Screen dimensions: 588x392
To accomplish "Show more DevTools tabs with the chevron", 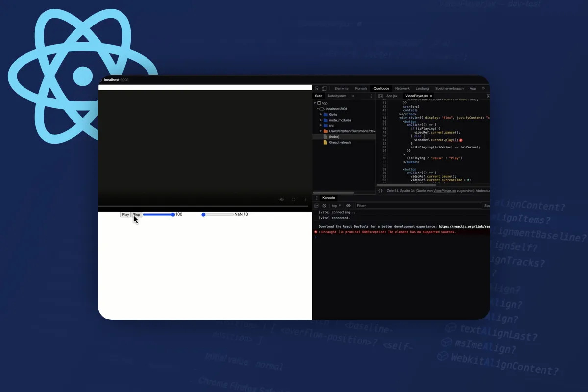I will pyautogui.click(x=484, y=88).
